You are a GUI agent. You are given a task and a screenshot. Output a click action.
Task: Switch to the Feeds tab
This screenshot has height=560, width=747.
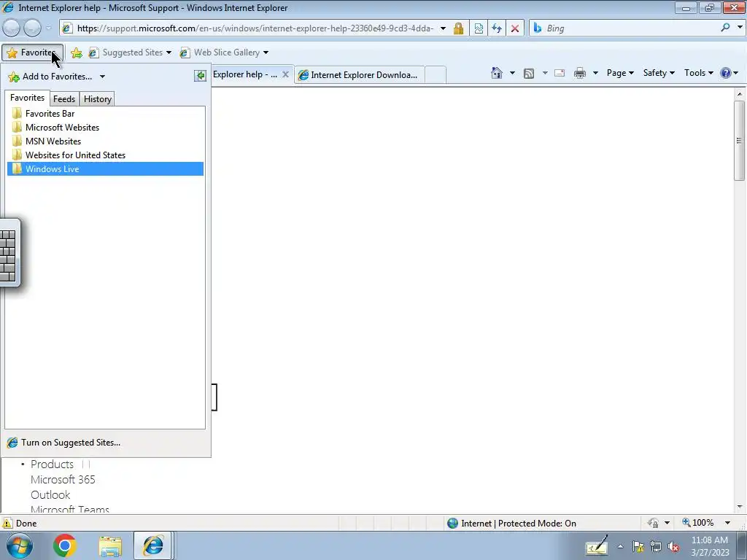tap(64, 99)
